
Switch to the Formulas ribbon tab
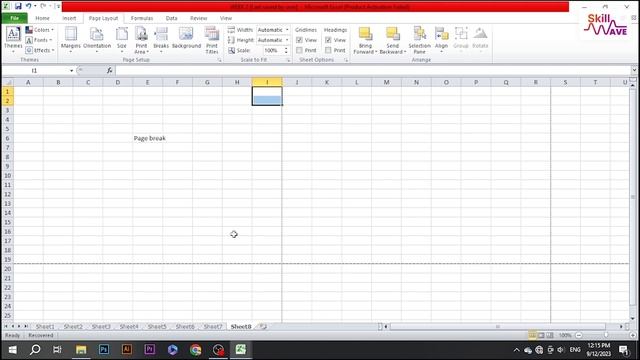(x=142, y=18)
